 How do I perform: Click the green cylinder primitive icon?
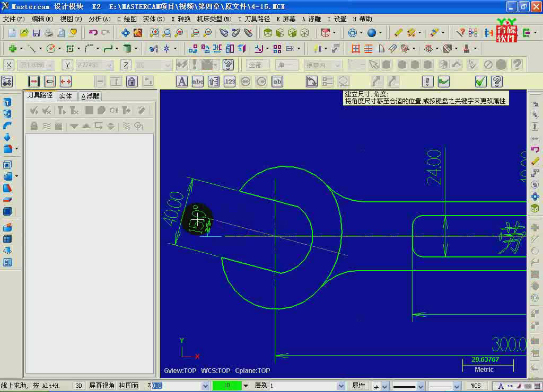[x=127, y=49]
